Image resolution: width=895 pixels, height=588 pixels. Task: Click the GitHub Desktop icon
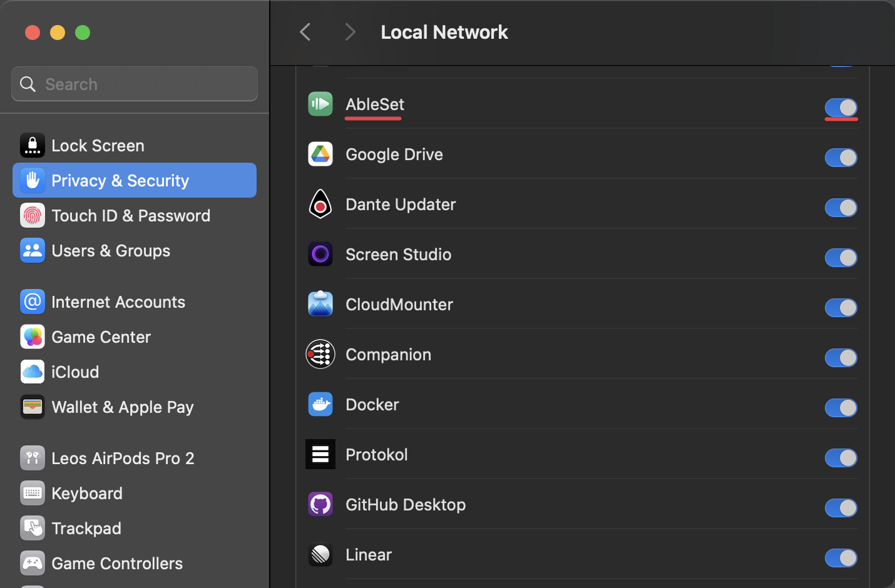coord(320,504)
